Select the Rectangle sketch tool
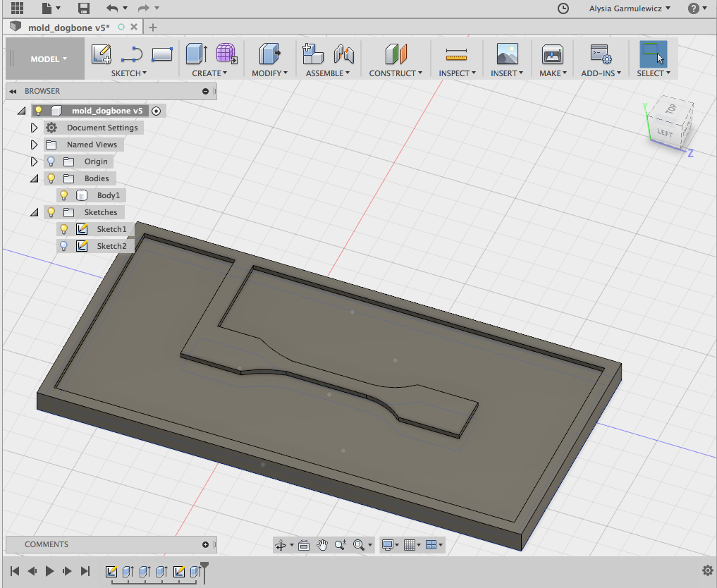The height and width of the screenshot is (588, 717). pos(162,54)
